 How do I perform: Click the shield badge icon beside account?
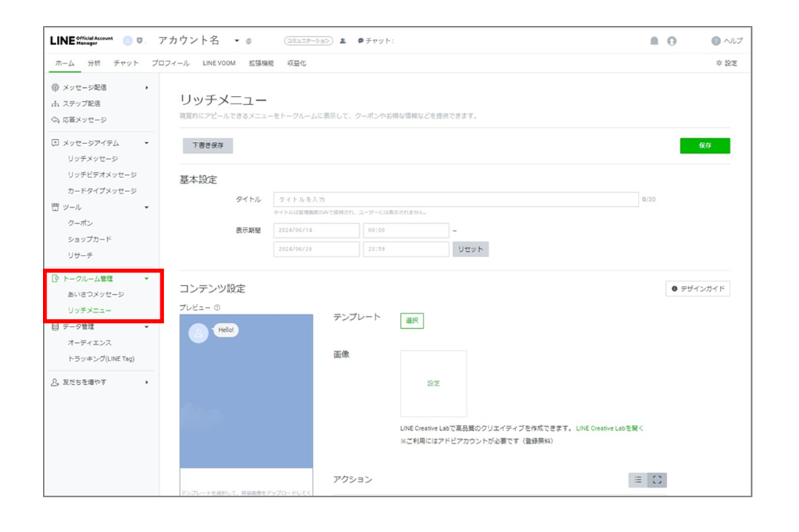(x=139, y=41)
